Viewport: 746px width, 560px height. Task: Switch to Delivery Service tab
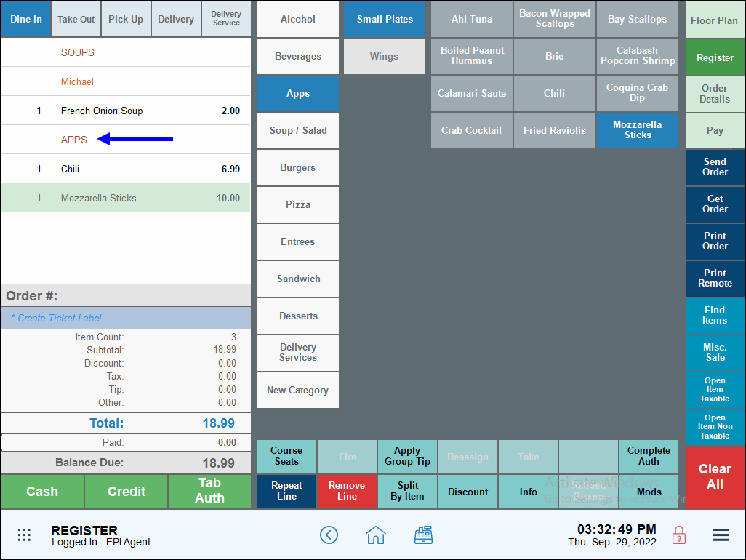[x=226, y=19]
